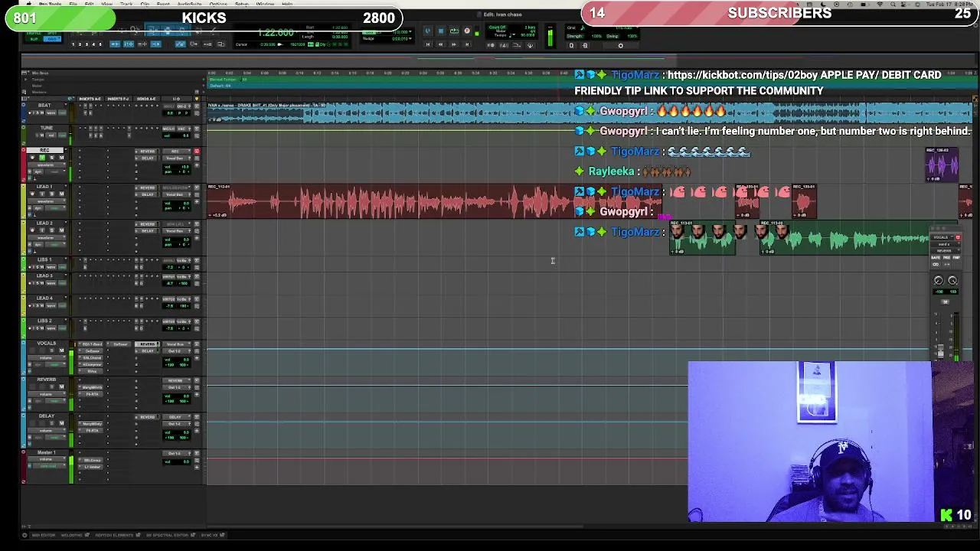
Task: Mute the REC track
Action: click(61, 158)
